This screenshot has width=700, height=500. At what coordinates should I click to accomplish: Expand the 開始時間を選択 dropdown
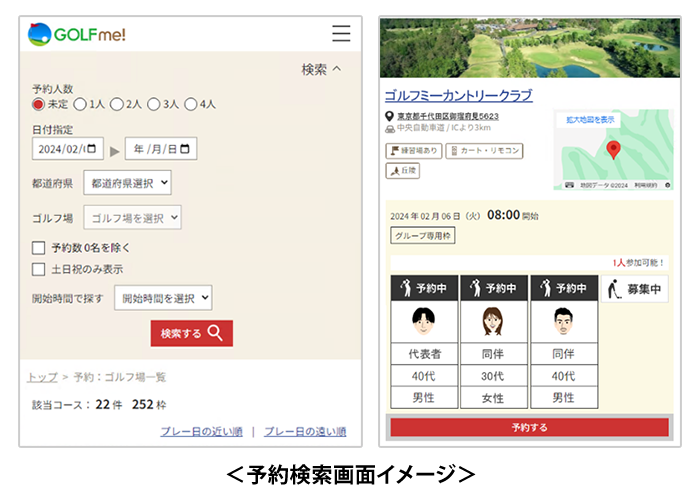tap(163, 298)
